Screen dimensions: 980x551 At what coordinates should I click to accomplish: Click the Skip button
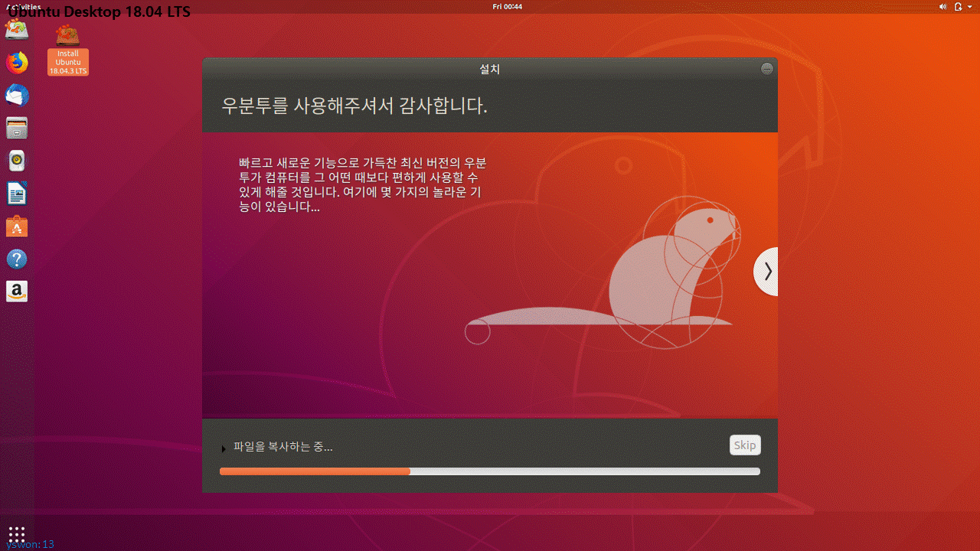(x=745, y=445)
